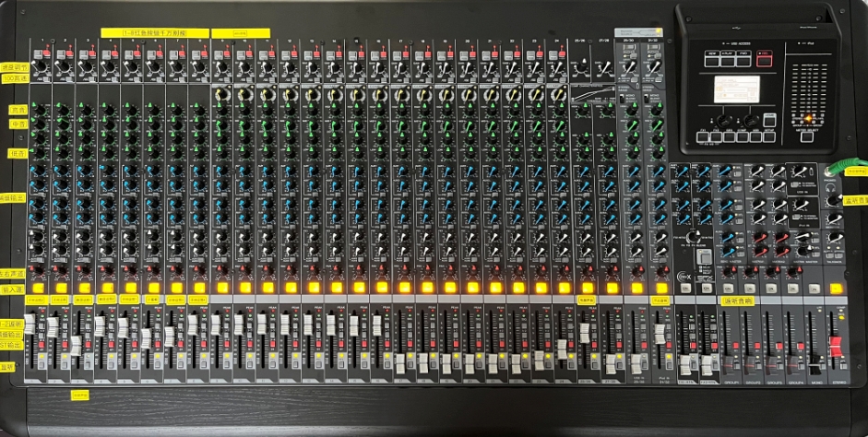Image resolution: width=868 pixels, height=437 pixels.
Task: Click the yellow 低音 label
Action: coord(17,152)
